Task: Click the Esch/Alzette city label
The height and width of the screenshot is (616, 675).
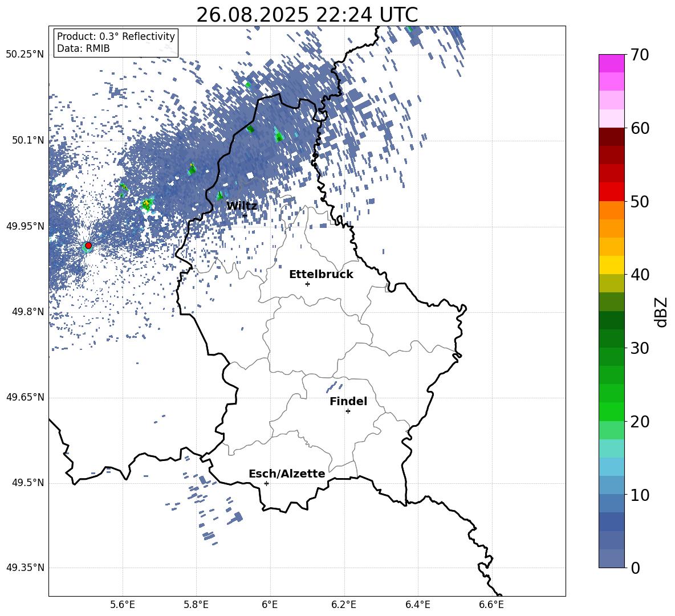Action: 287,474
